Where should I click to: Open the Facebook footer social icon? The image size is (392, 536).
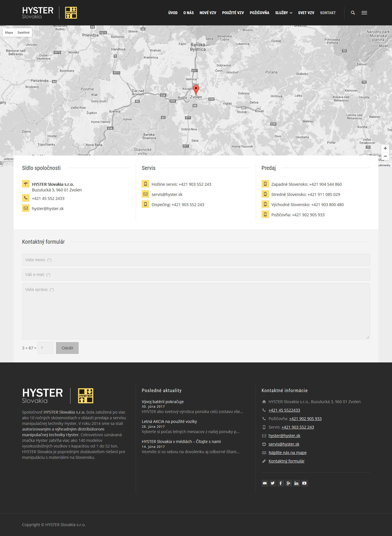[x=281, y=483]
